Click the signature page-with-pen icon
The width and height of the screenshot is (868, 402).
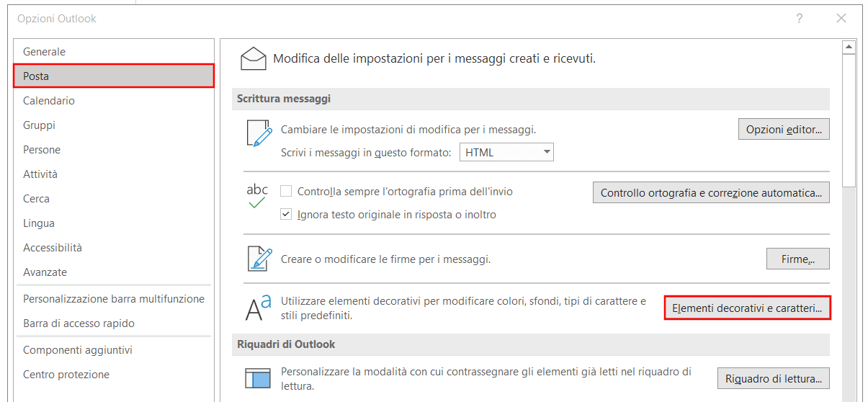[x=259, y=259]
